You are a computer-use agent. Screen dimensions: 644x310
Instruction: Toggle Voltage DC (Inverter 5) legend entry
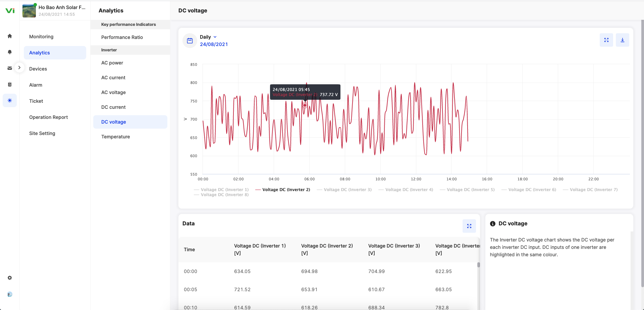(x=470, y=190)
